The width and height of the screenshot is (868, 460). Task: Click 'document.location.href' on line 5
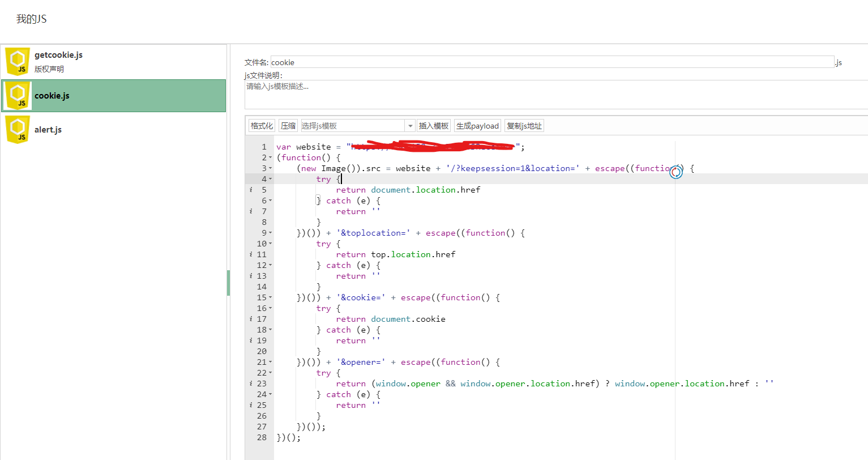coord(426,190)
